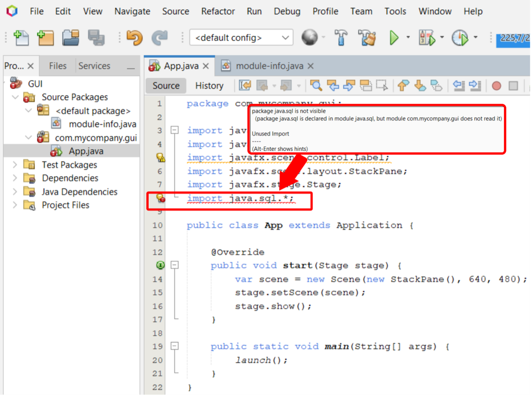Viewport: 532px width, 396px height.
Task: Switch to the module-info.java editor tab
Action: pyautogui.click(x=269, y=66)
